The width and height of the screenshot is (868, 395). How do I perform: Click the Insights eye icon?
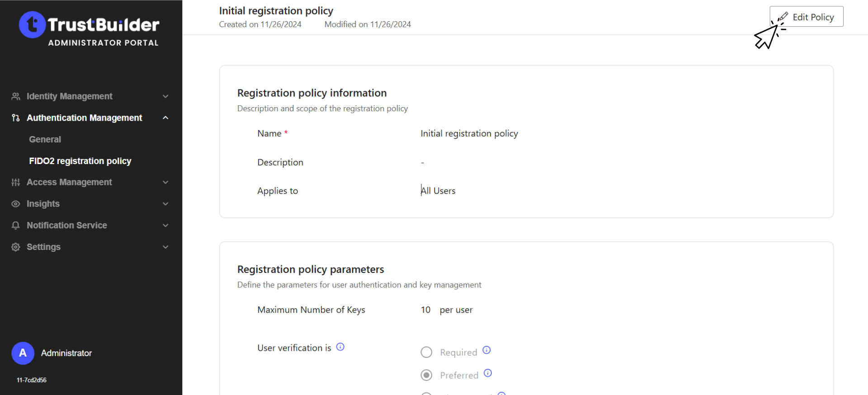(16, 204)
